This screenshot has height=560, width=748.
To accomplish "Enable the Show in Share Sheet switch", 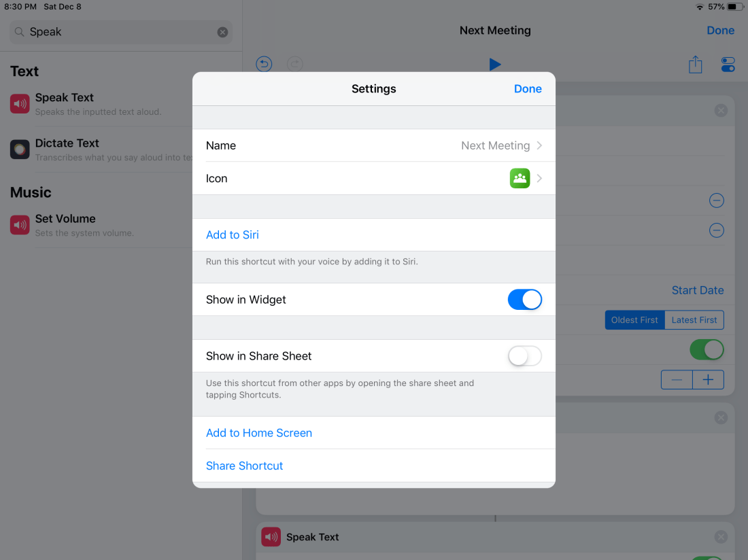I will (524, 356).
